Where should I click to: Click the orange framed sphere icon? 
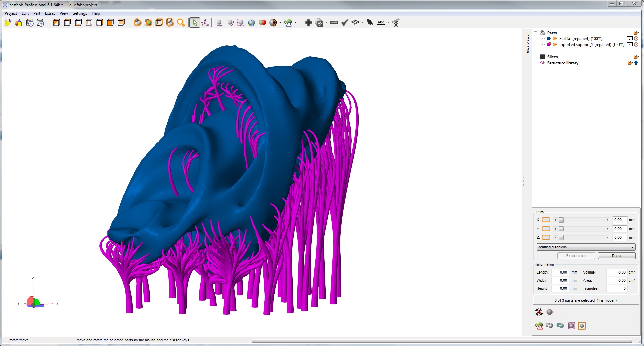pos(582,326)
